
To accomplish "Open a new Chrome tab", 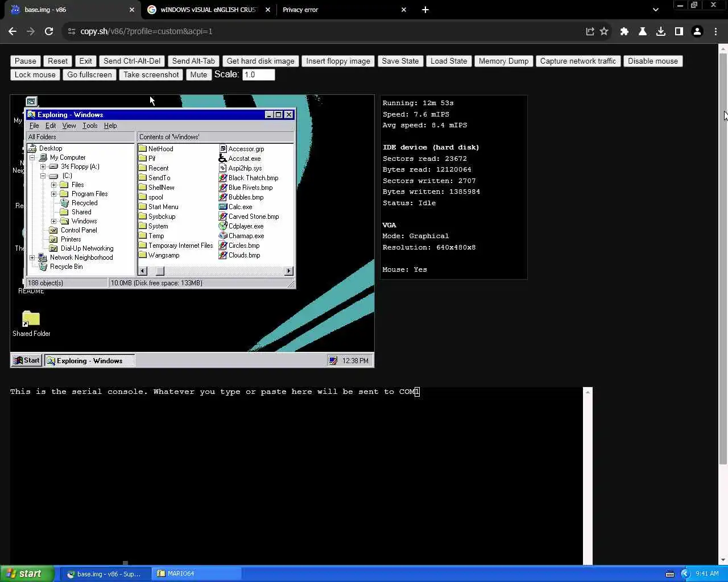I will pos(425,10).
